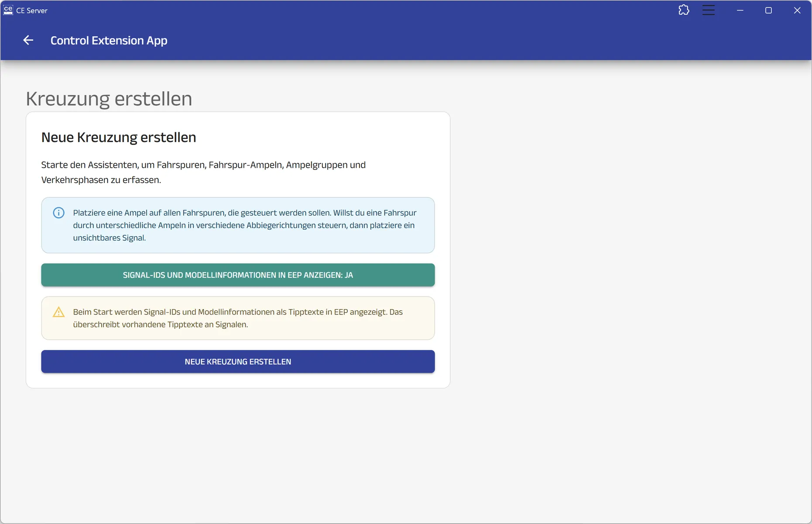Close the CE Server window
Screen dimensions: 812x524
(797, 10)
